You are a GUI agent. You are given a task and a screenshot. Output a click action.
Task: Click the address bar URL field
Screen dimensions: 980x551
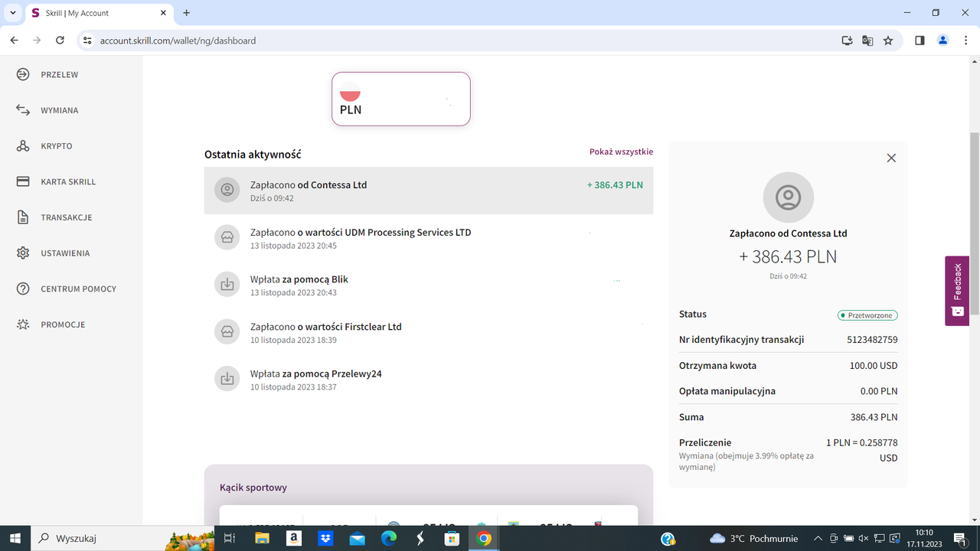(x=459, y=41)
